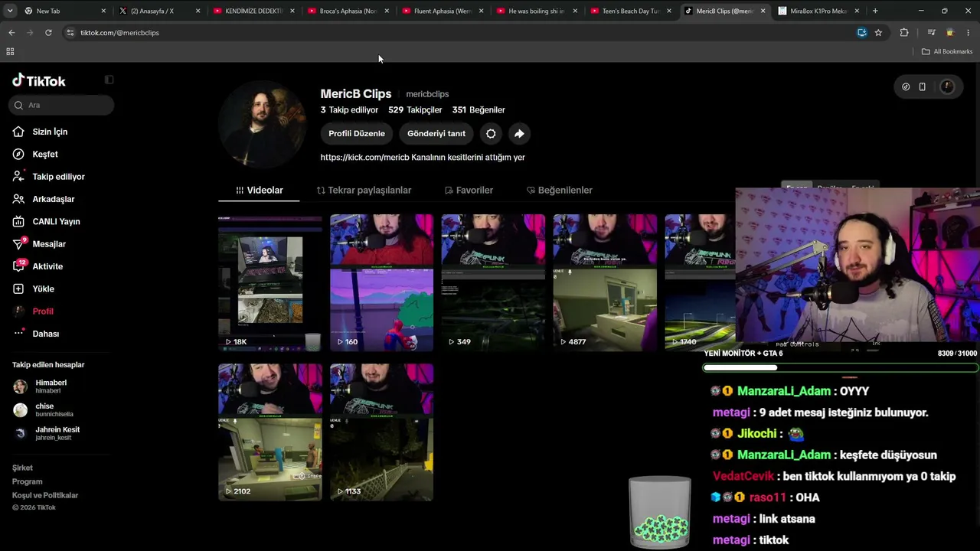Switch to the Teen's Beach Day tab
980x551 pixels.
tap(631, 11)
